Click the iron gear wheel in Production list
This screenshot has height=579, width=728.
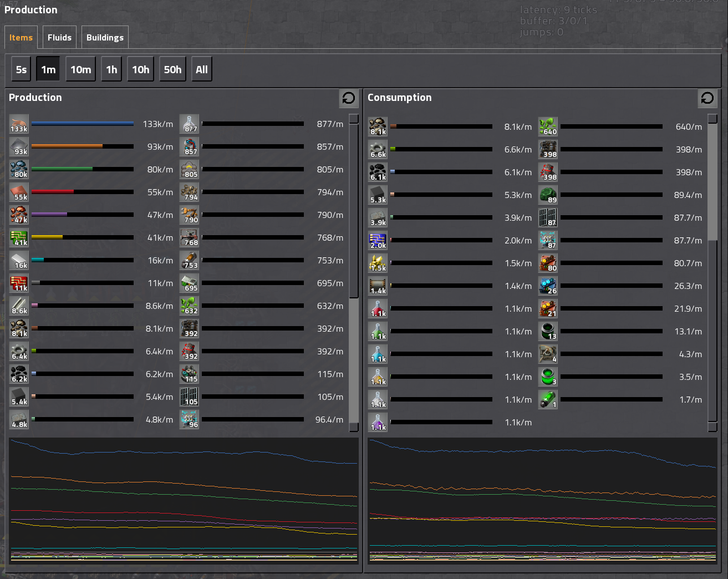pos(19,352)
